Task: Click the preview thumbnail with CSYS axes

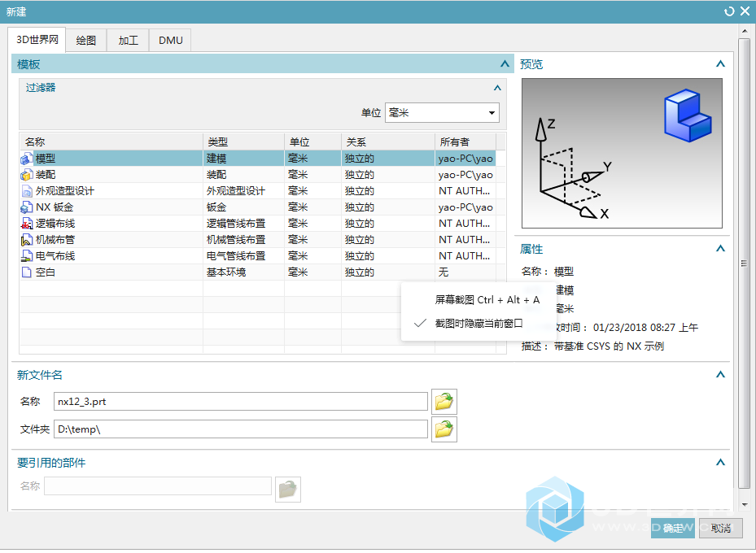Action: [622, 154]
